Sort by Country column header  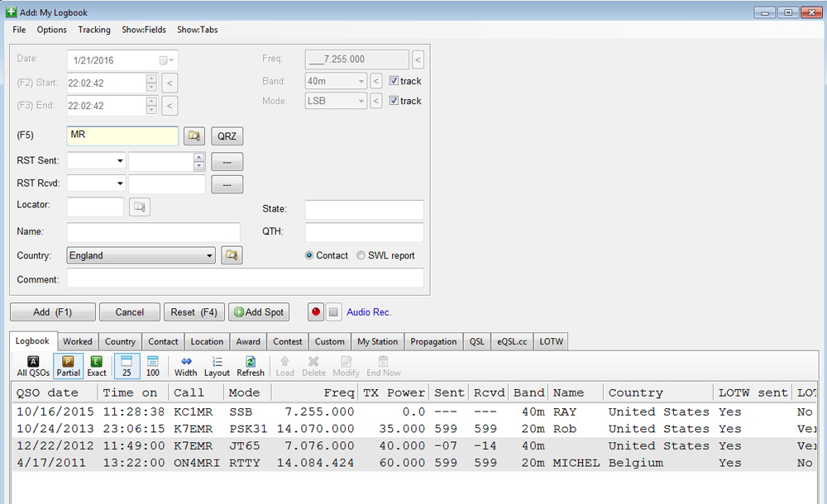[x=658, y=392]
